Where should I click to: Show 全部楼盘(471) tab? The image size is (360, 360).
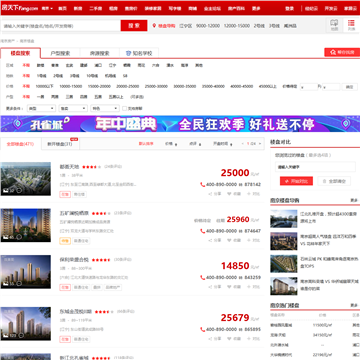coord(20,144)
